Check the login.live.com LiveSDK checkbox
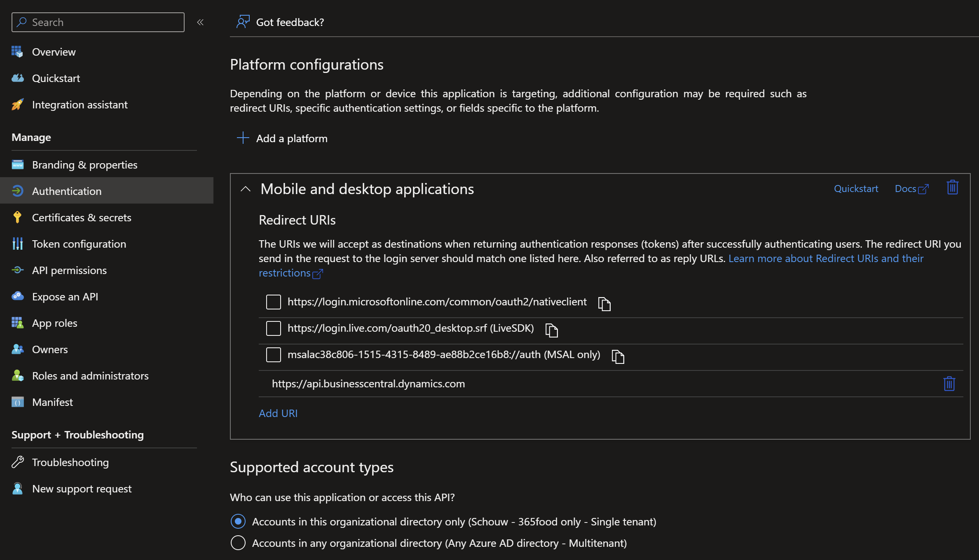 (274, 328)
